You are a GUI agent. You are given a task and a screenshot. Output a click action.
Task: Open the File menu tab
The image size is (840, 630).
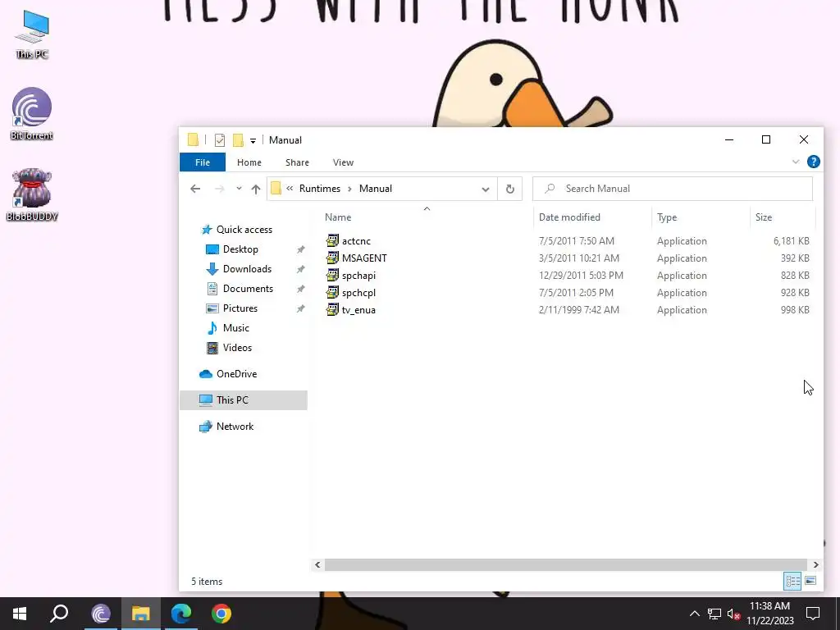pyautogui.click(x=203, y=162)
